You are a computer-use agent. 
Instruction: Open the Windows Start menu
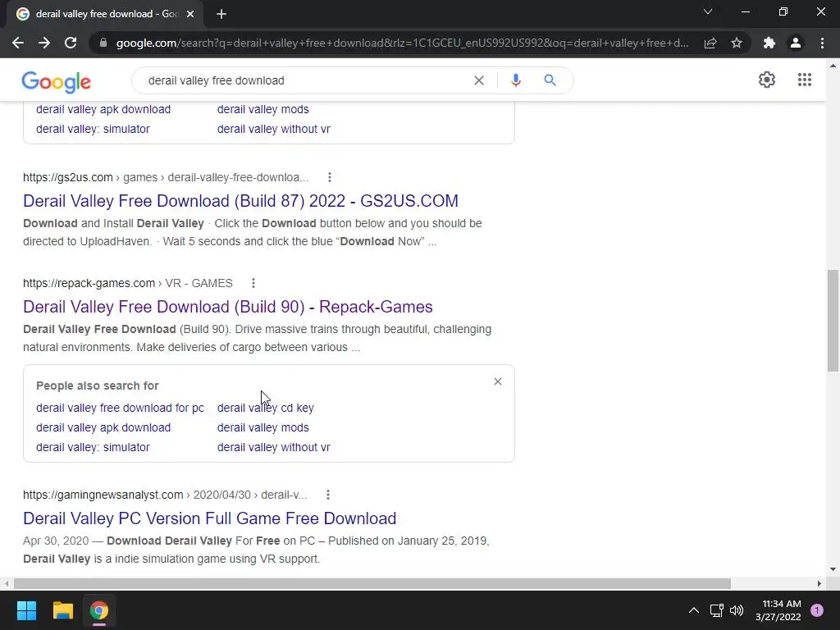tap(26, 610)
